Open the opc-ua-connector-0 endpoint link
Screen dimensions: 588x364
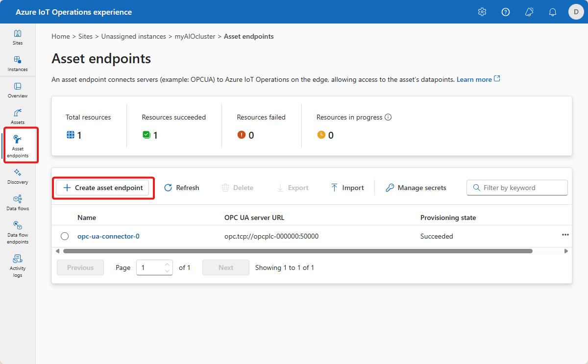coord(108,236)
